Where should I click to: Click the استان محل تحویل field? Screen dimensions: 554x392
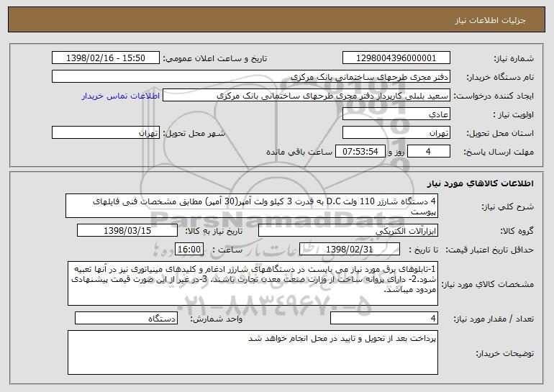tap(396, 133)
